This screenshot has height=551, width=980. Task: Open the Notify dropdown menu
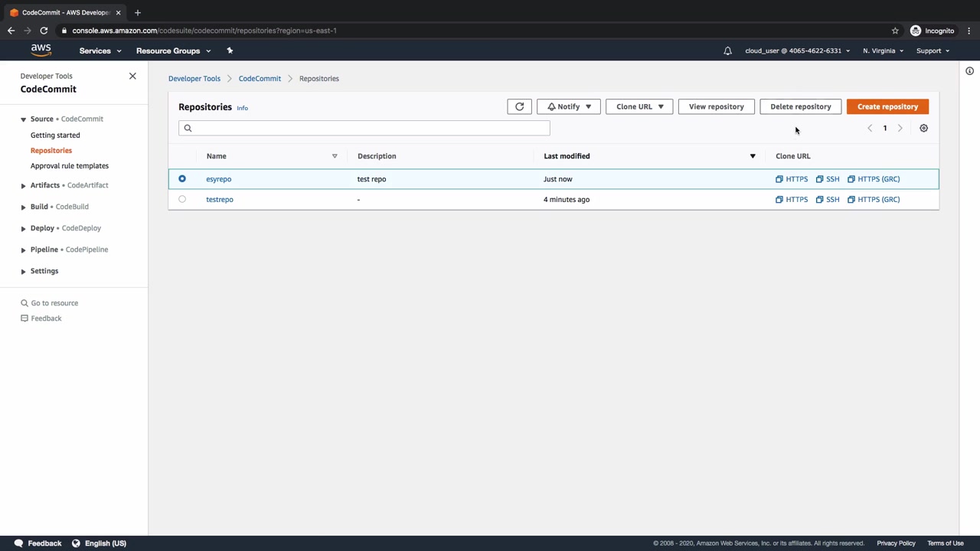pos(568,106)
